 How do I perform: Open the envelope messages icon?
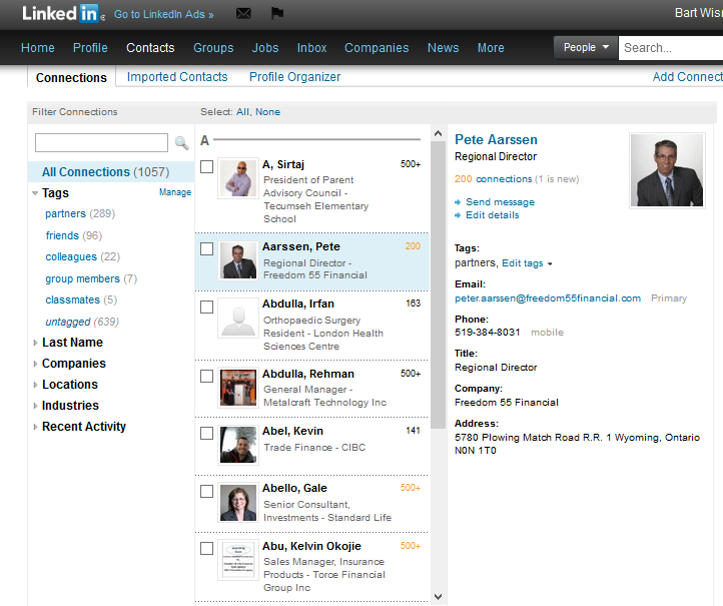(243, 13)
